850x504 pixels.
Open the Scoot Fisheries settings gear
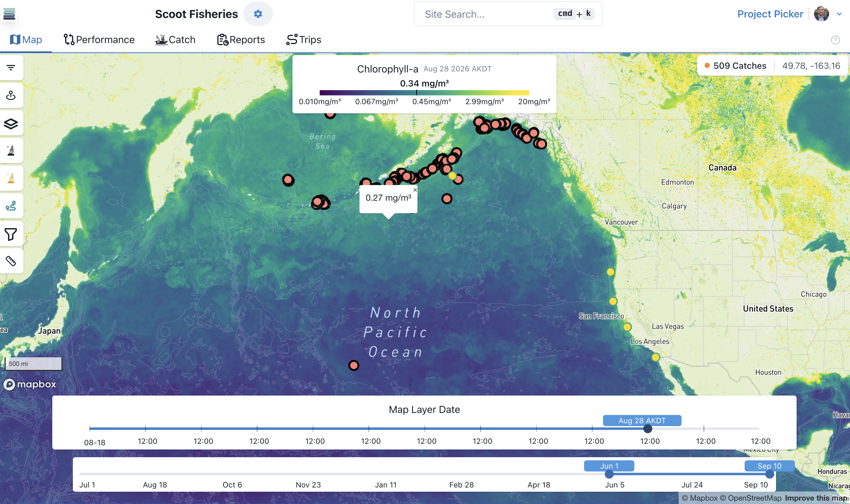(x=258, y=14)
